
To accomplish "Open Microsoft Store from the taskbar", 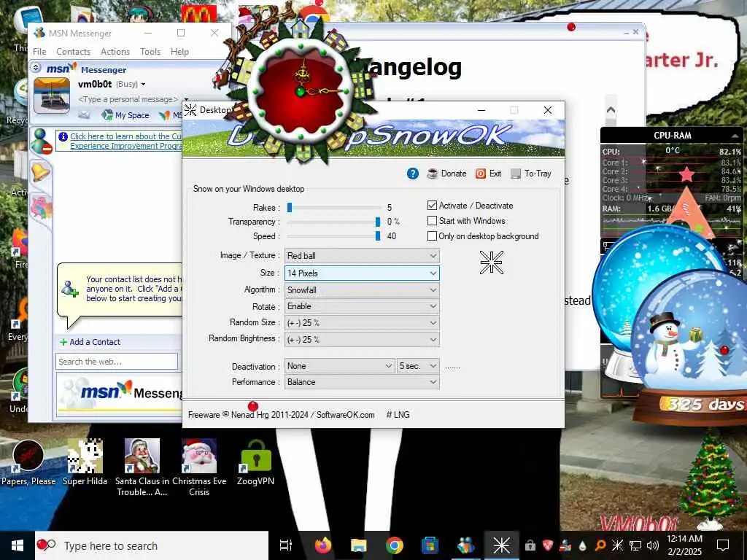I will [x=430, y=545].
